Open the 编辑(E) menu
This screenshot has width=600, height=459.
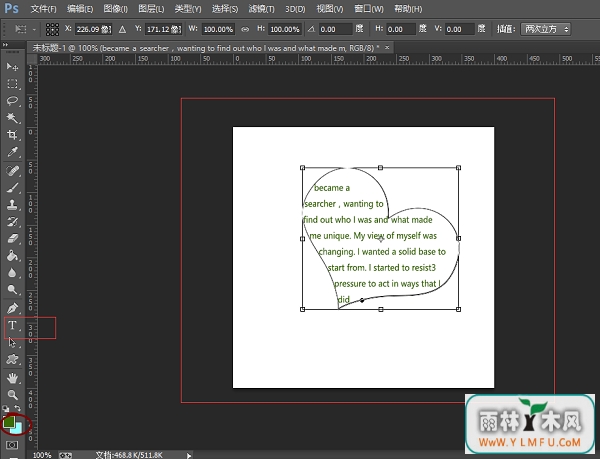[80, 9]
